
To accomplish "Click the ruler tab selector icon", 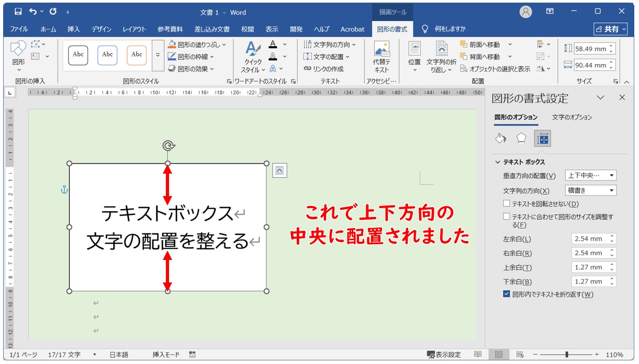I will (x=9, y=93).
